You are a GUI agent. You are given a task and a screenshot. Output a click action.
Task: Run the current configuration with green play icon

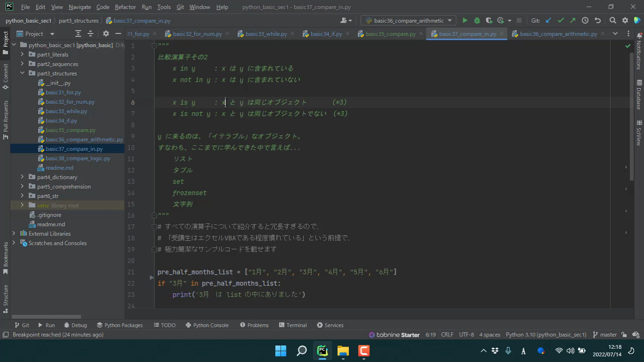point(465,20)
